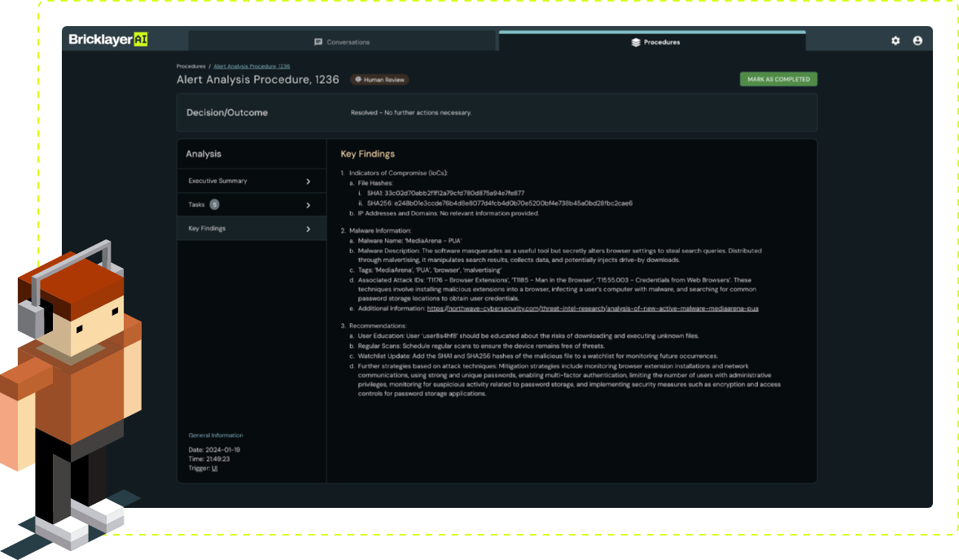Viewport: 959px width, 560px height.
Task: Open the user profile icon
Action: pyautogui.click(x=918, y=40)
